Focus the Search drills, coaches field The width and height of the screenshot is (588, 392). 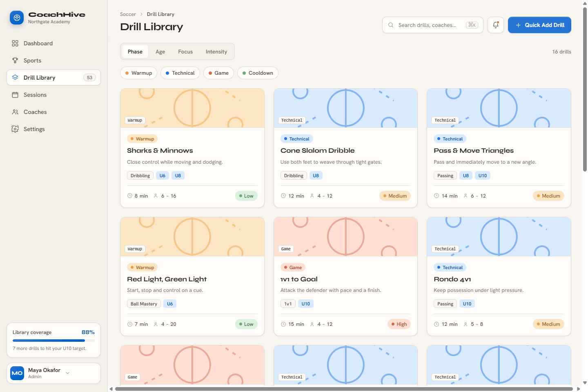[x=433, y=25]
